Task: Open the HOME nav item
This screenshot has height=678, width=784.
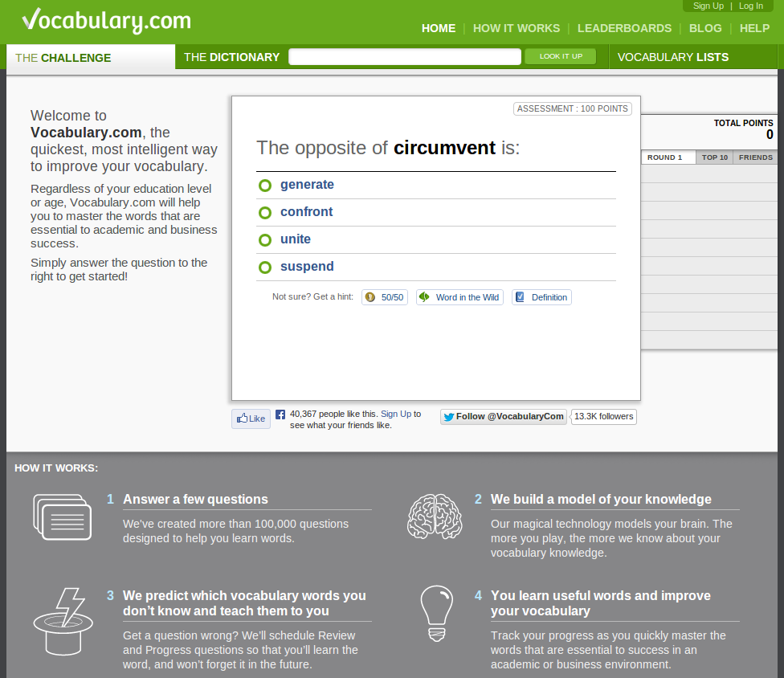Action: tap(439, 28)
